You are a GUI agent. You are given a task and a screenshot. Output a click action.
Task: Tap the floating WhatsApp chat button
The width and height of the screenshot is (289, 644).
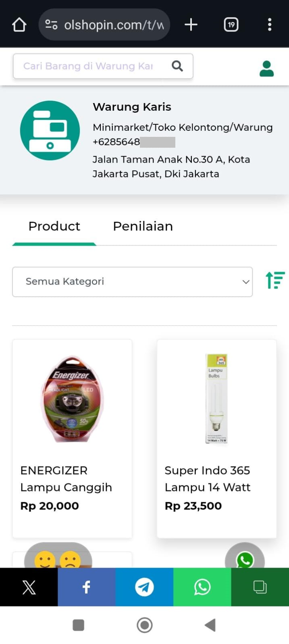coord(245,559)
